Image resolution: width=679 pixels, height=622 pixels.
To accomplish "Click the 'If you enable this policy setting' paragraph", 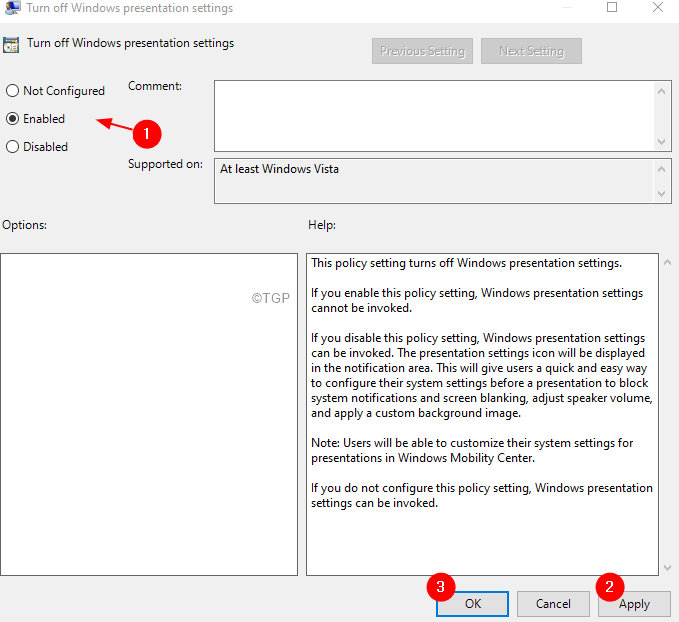I will pyautogui.click(x=477, y=301).
